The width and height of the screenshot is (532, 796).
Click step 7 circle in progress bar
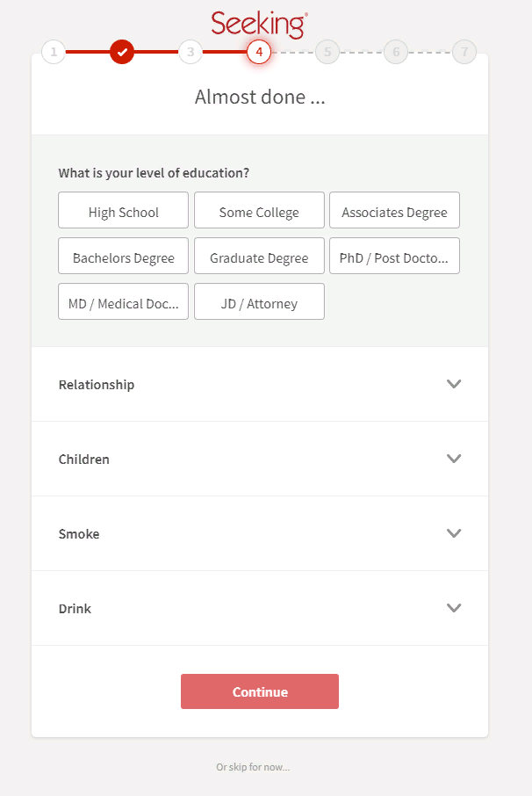464,52
